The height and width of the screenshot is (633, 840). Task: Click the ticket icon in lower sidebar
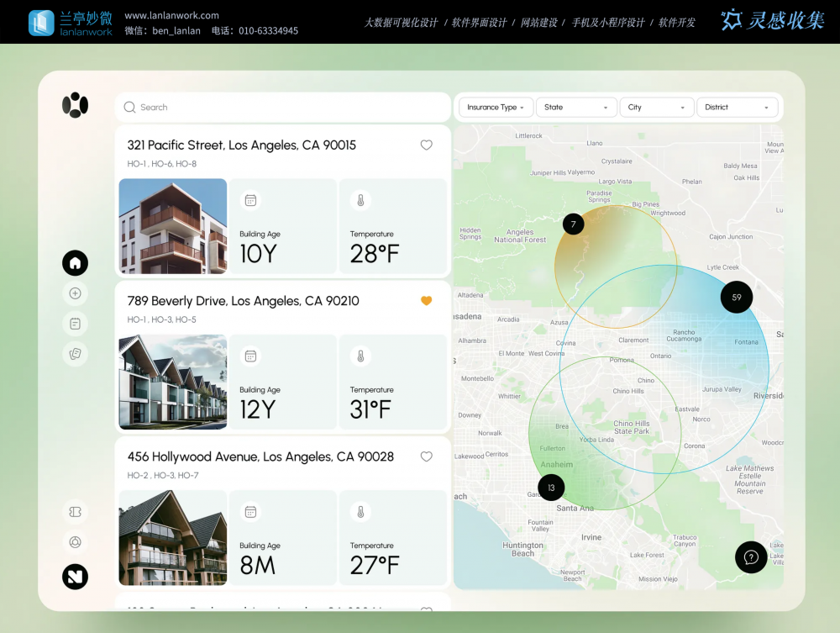click(75, 512)
